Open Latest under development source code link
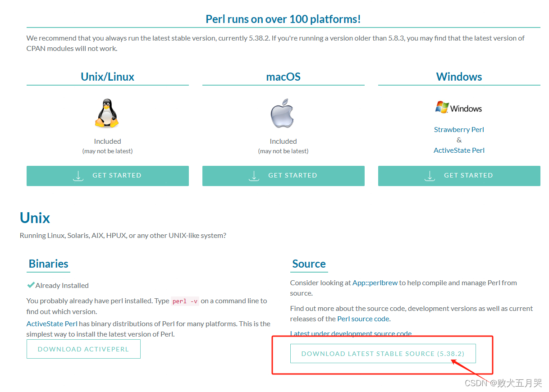Screen dimensions: 549x392 pos(351,334)
